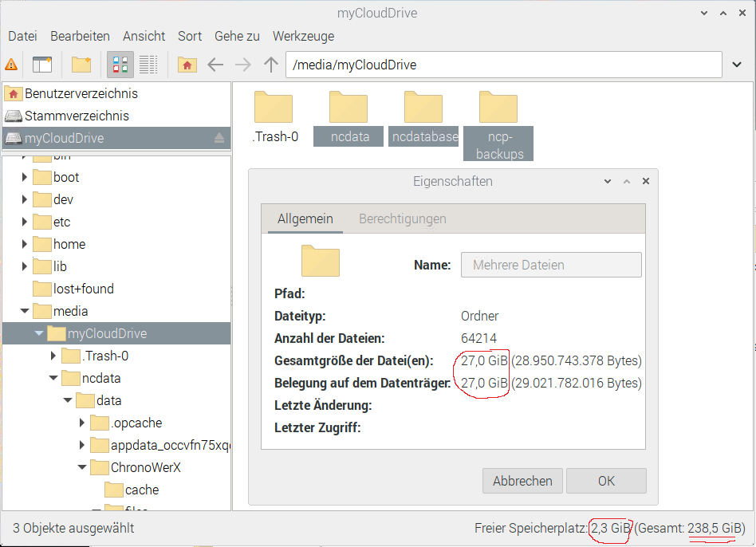Confirm the properties dialog with OK
The image size is (756, 547).
(606, 481)
